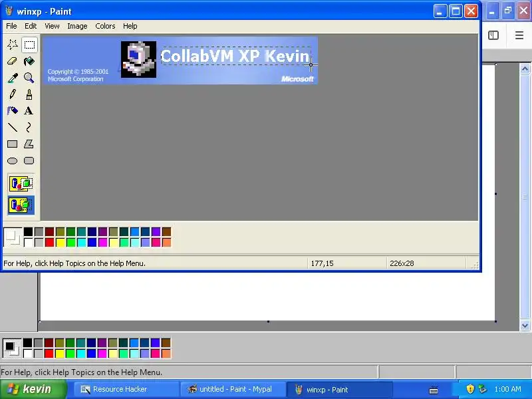
Task: Switch to untitled - Paint - Mypal taskbar button
Action: pyautogui.click(x=232, y=389)
